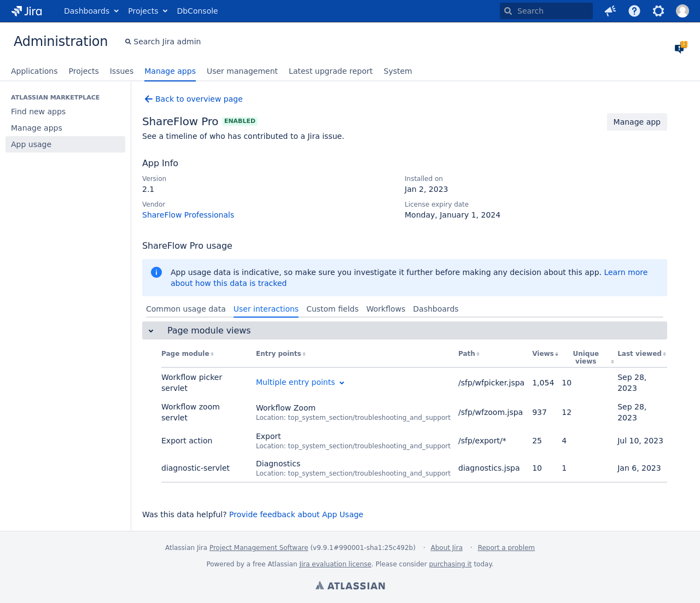This screenshot has height=603, width=700.
Task: Open the Latest upgrade report tab
Action: click(330, 71)
